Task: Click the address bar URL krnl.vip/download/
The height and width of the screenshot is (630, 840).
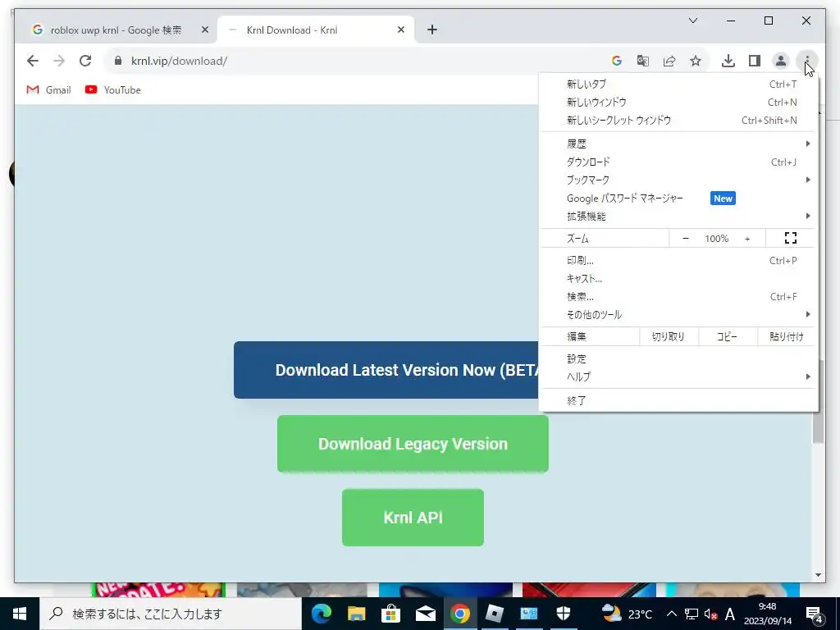Action: pyautogui.click(x=179, y=61)
